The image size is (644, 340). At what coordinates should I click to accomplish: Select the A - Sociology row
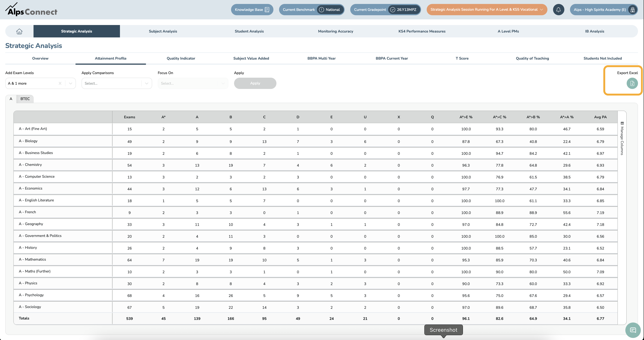point(315,307)
